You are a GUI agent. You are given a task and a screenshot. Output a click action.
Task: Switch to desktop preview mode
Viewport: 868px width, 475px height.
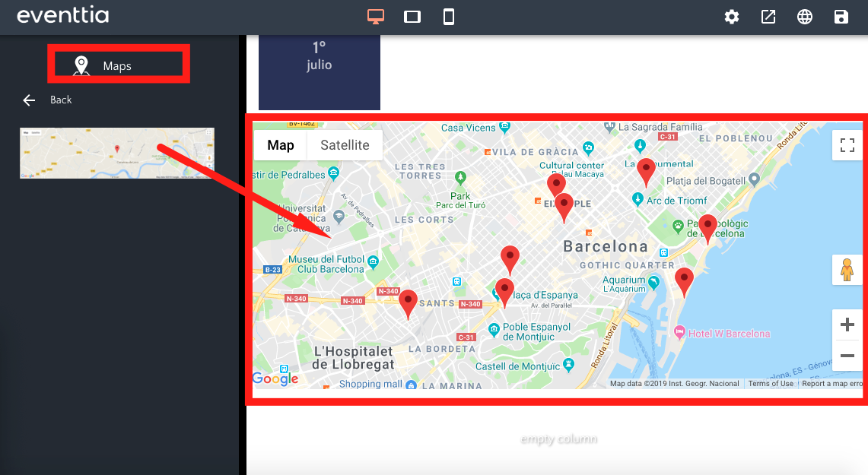pyautogui.click(x=375, y=17)
